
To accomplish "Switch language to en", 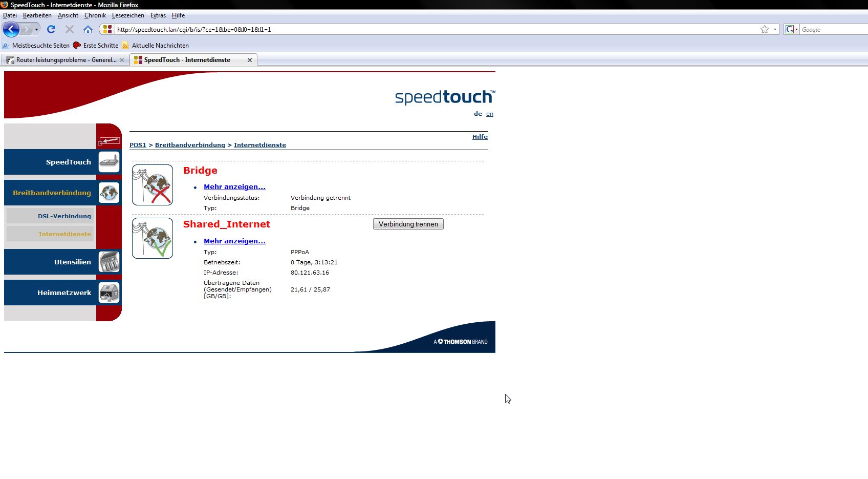I will tap(490, 114).
